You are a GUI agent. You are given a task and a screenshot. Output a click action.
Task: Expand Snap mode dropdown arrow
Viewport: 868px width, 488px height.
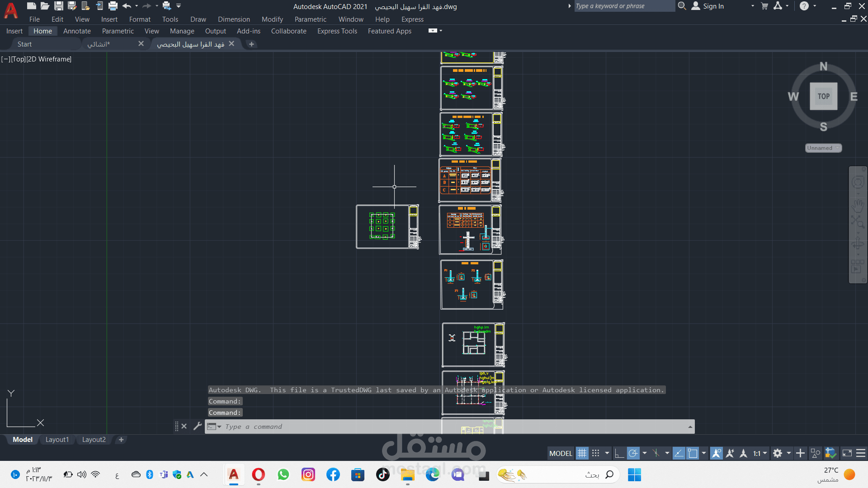[607, 453]
